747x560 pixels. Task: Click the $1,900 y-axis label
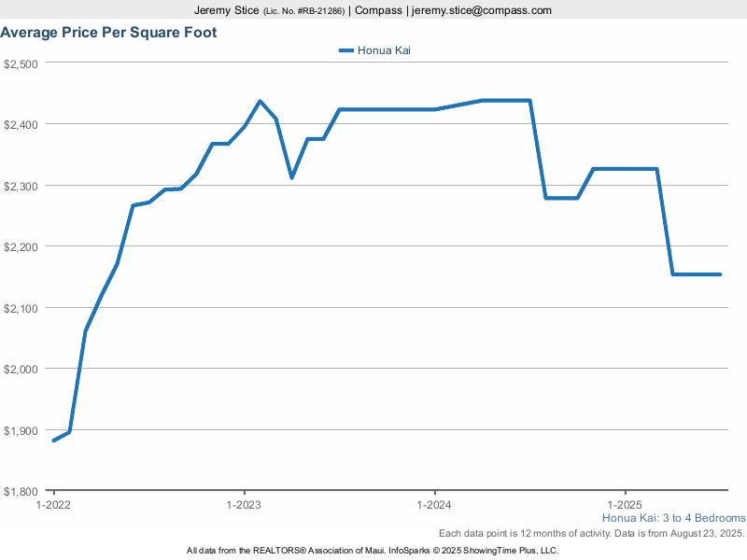pyautogui.click(x=21, y=430)
